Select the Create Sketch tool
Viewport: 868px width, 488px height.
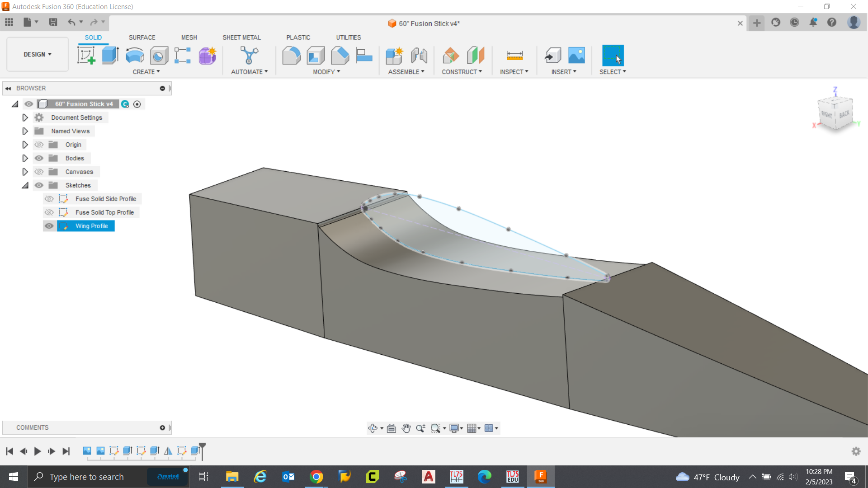(x=86, y=55)
